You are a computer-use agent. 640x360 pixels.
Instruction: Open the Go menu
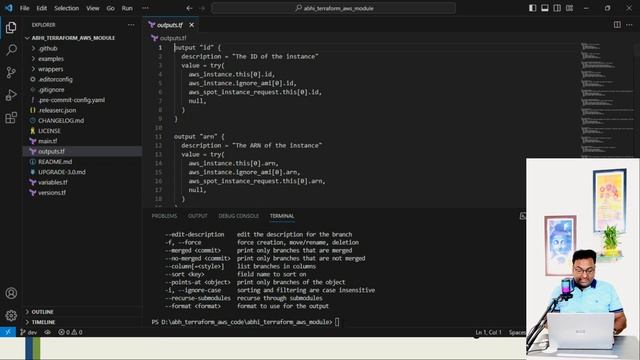[x=111, y=8]
